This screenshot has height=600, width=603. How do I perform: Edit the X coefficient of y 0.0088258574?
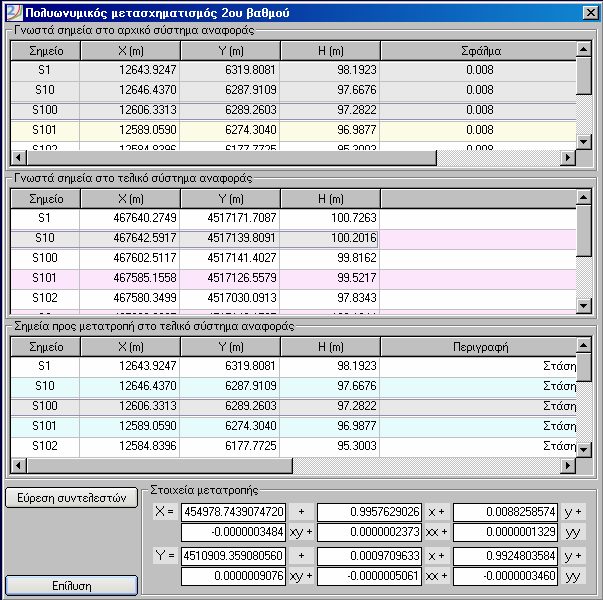[505, 512]
